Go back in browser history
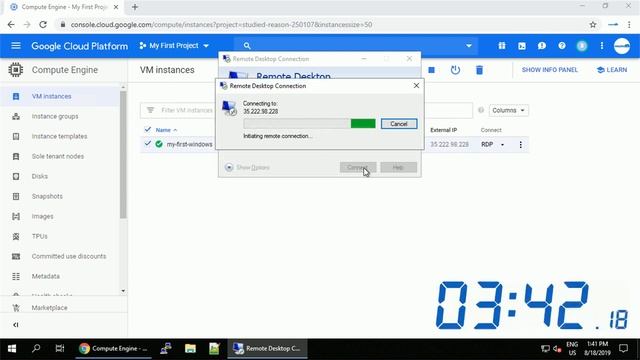 [11, 24]
